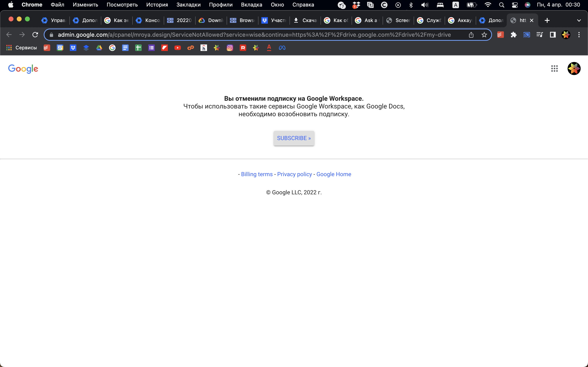
Task: Open the Закладки menu
Action: [x=188, y=5]
